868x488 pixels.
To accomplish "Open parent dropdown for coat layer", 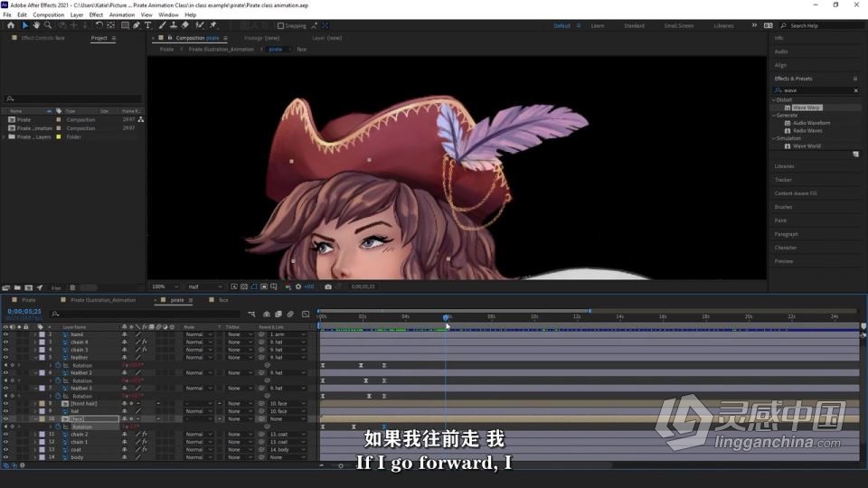I will (288, 450).
